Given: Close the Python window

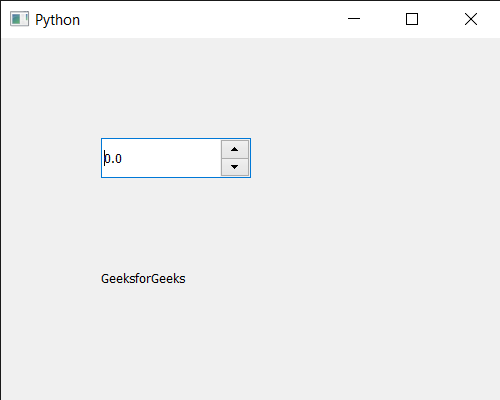Looking at the screenshot, I should pyautogui.click(x=471, y=19).
